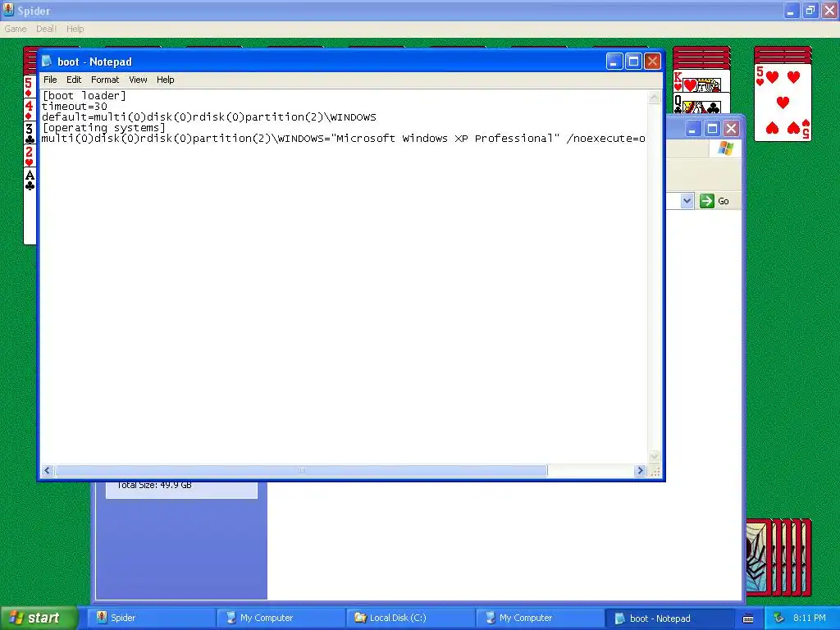
Task: Expand the address bar dropdown arrow
Action: pos(687,201)
